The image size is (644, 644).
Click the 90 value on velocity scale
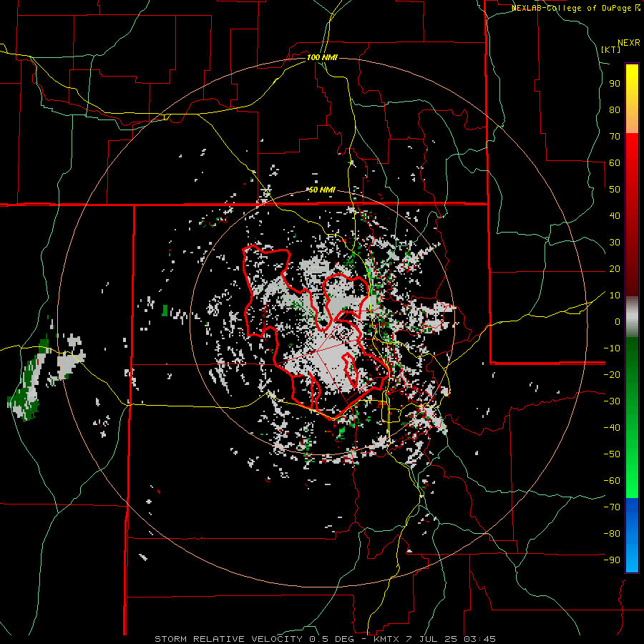click(615, 84)
